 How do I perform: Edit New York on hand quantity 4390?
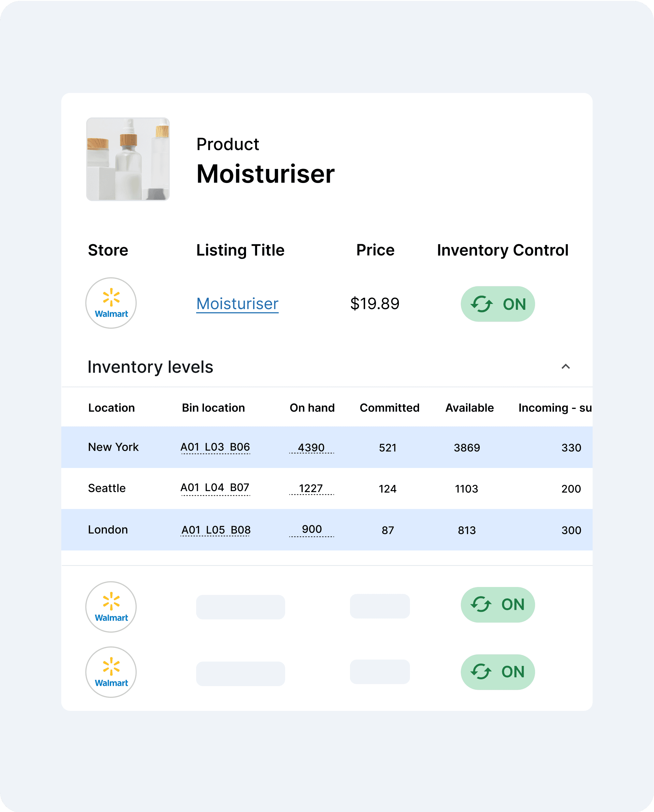tap(311, 447)
